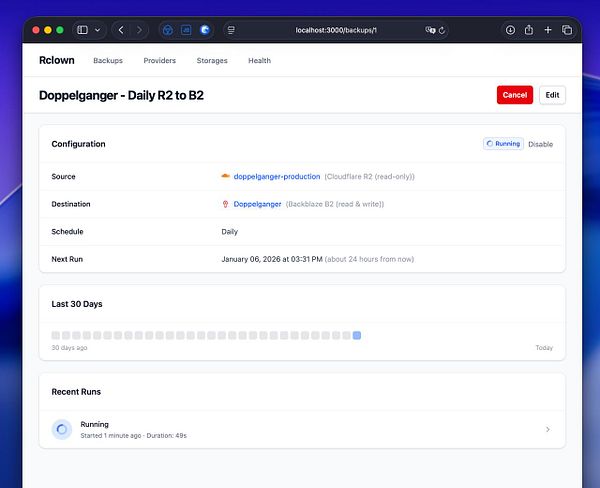Click the round blue extension icon in toolbar
The width and height of the screenshot is (600, 488).
point(205,30)
